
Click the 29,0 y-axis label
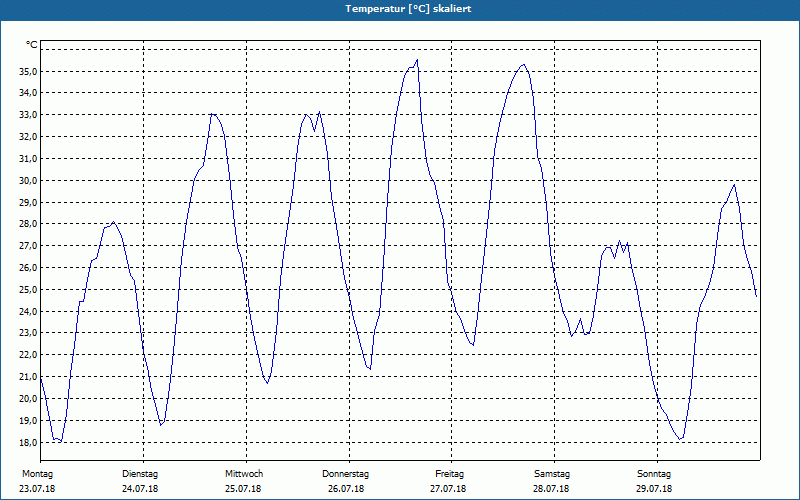click(x=28, y=203)
